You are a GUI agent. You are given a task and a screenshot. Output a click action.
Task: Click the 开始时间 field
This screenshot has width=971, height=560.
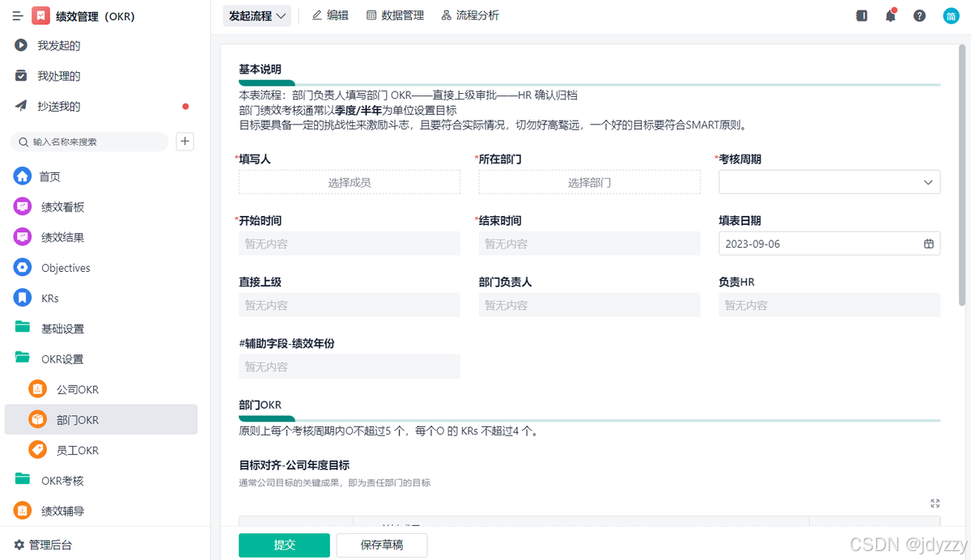click(350, 244)
